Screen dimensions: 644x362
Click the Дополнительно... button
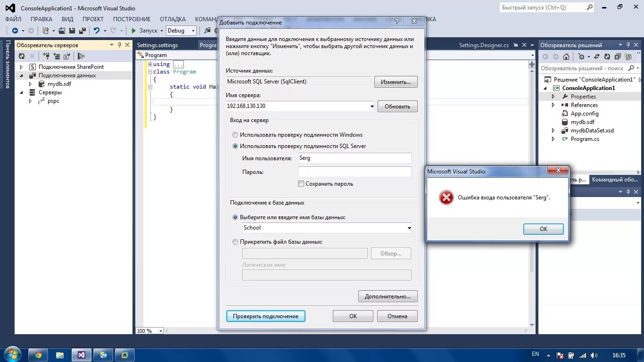388,296
